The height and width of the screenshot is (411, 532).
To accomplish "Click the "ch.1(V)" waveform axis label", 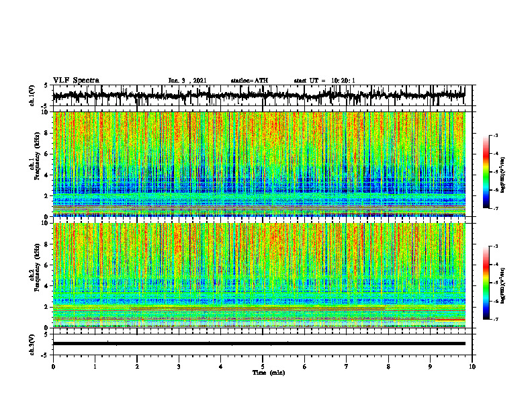I will click(32, 95).
